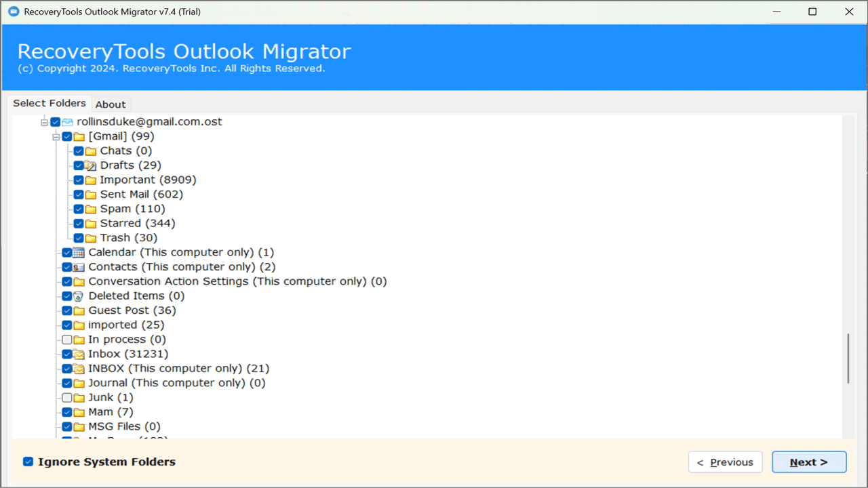Viewport: 868px width, 488px height.
Task: Select the Chats (0) label
Action: pos(126,150)
